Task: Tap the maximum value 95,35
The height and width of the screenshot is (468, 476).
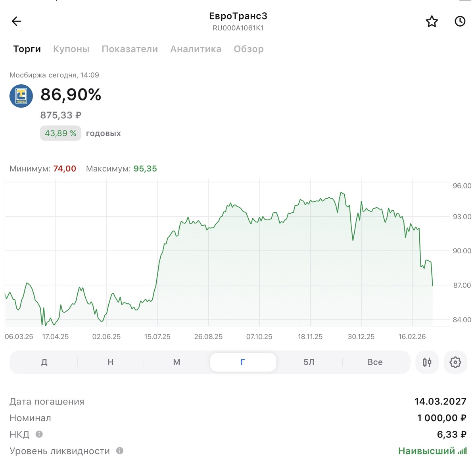Action: (x=145, y=169)
